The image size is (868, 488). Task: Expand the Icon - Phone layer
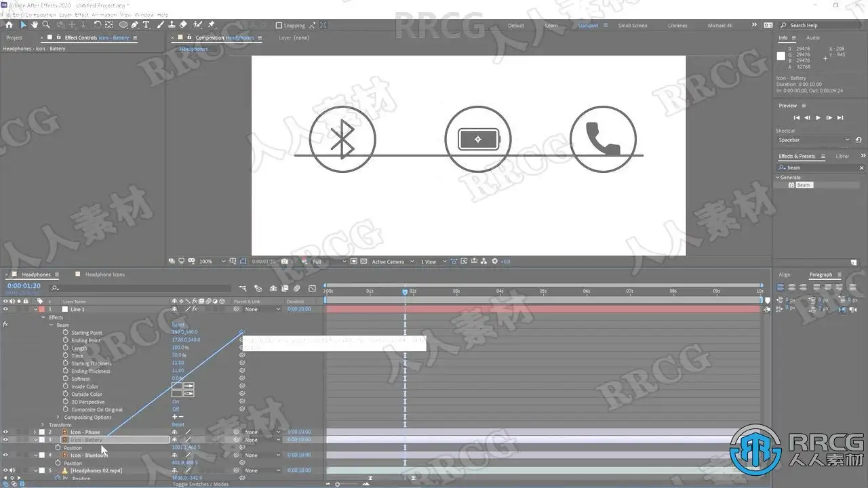[x=36, y=432]
